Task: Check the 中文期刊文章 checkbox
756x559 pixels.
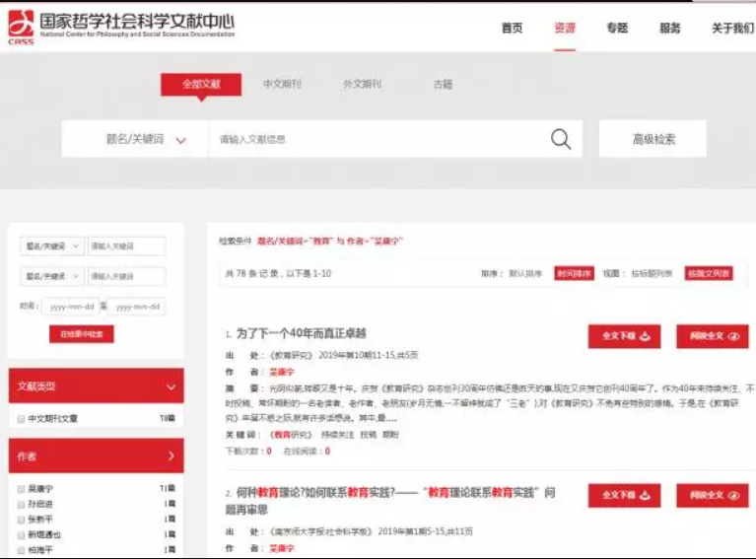Action: click(x=21, y=419)
